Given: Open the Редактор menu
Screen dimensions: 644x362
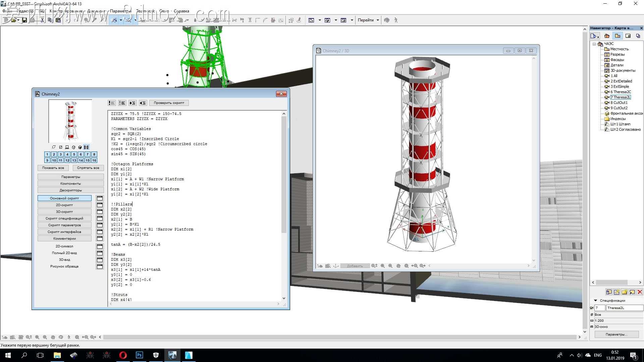Looking at the screenshot, I should click(25, 11).
